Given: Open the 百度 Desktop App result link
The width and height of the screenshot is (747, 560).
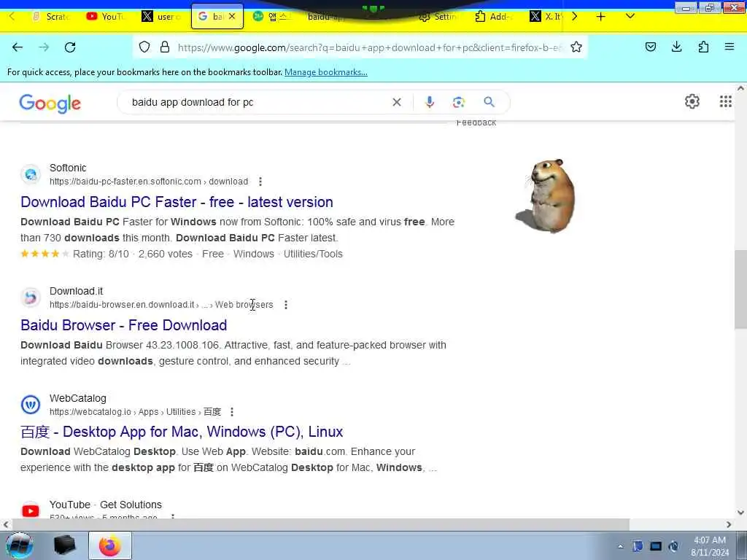Looking at the screenshot, I should [182, 432].
